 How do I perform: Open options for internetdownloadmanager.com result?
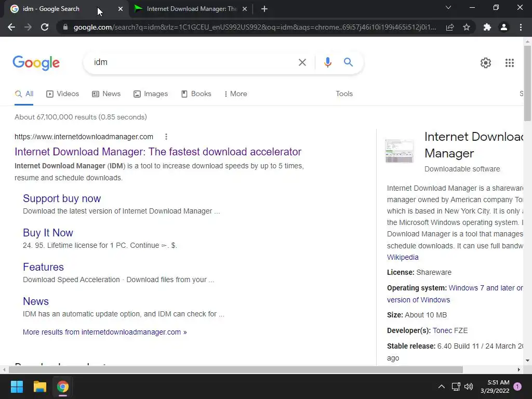[166, 137]
